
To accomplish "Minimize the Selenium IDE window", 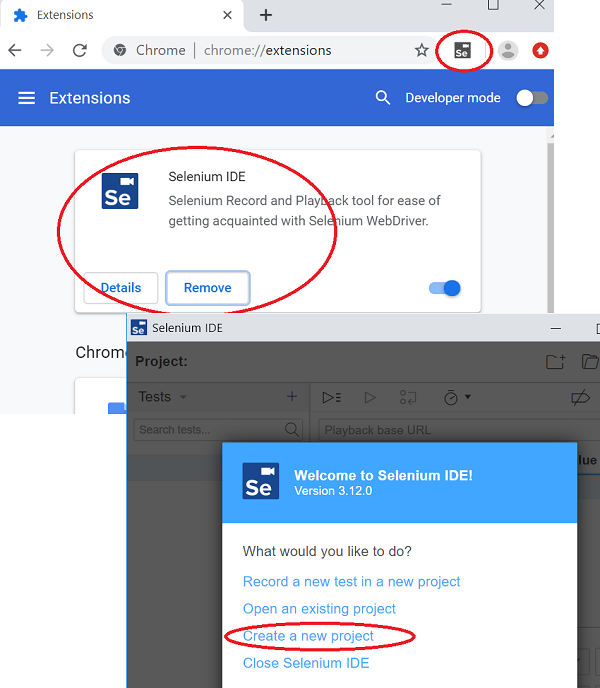I will pos(556,328).
